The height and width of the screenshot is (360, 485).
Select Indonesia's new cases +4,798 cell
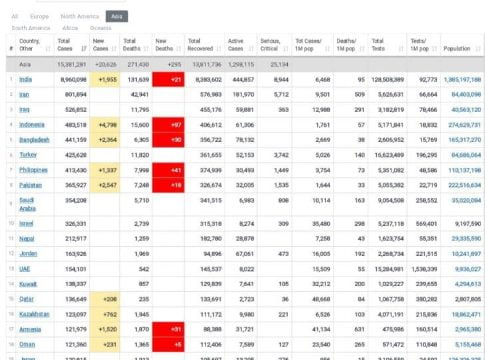pos(104,125)
